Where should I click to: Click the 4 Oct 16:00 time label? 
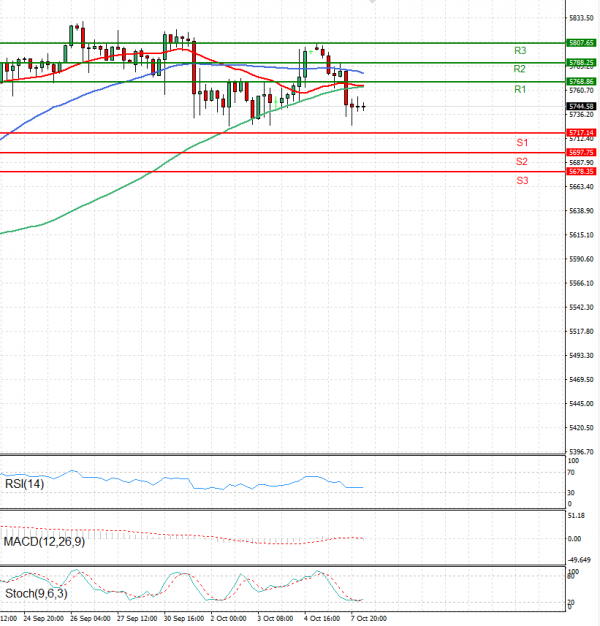(322, 618)
